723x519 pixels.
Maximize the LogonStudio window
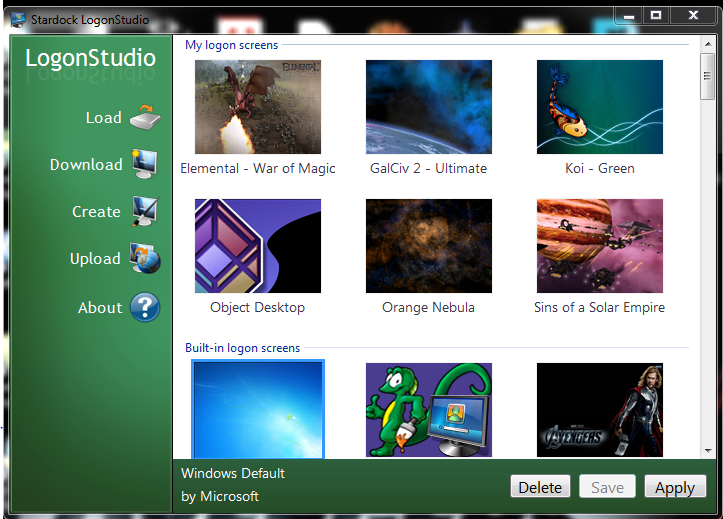tap(656, 16)
